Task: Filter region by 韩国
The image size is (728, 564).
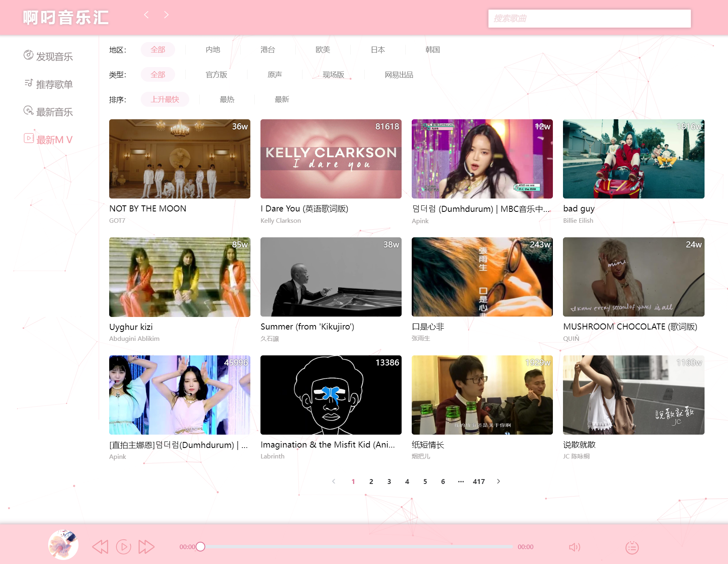Action: pos(433,50)
